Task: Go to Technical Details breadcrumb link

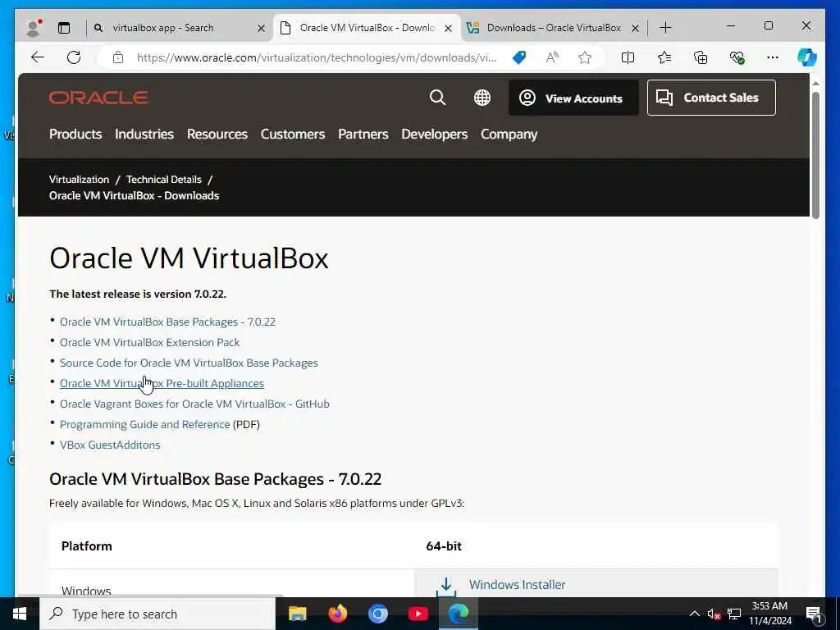Action: pyautogui.click(x=164, y=180)
